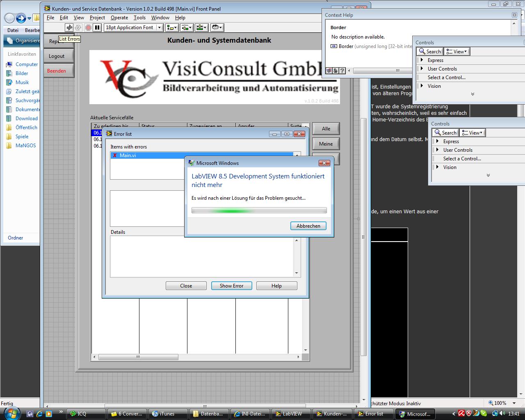Open the File menu

tap(50, 18)
